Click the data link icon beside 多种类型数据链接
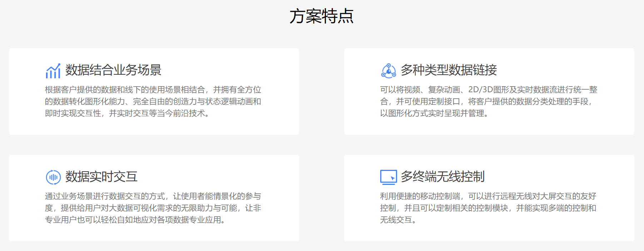Viewport: 644px width, 251px height. coord(388,71)
